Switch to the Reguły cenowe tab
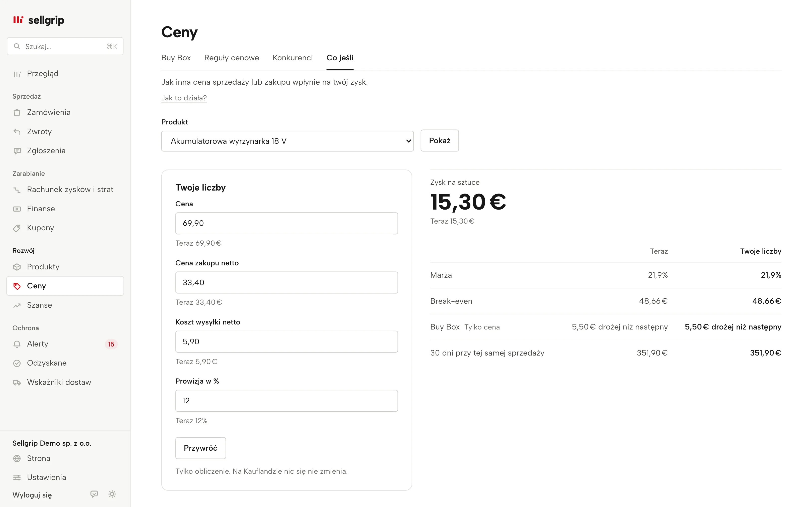Viewport: 812px width, 507px height. 232,58
